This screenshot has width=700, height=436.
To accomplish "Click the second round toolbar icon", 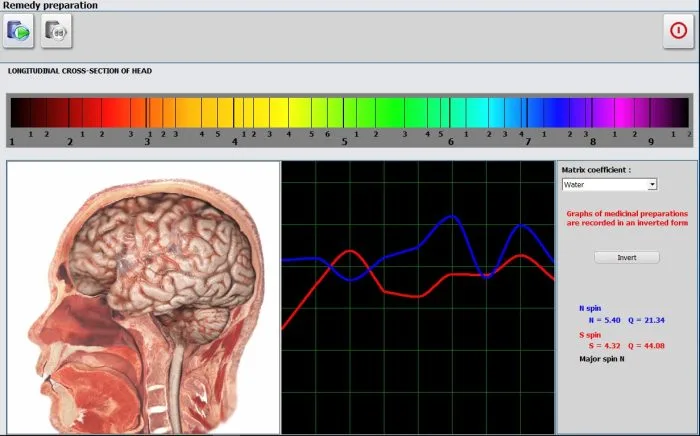I will pos(57,31).
